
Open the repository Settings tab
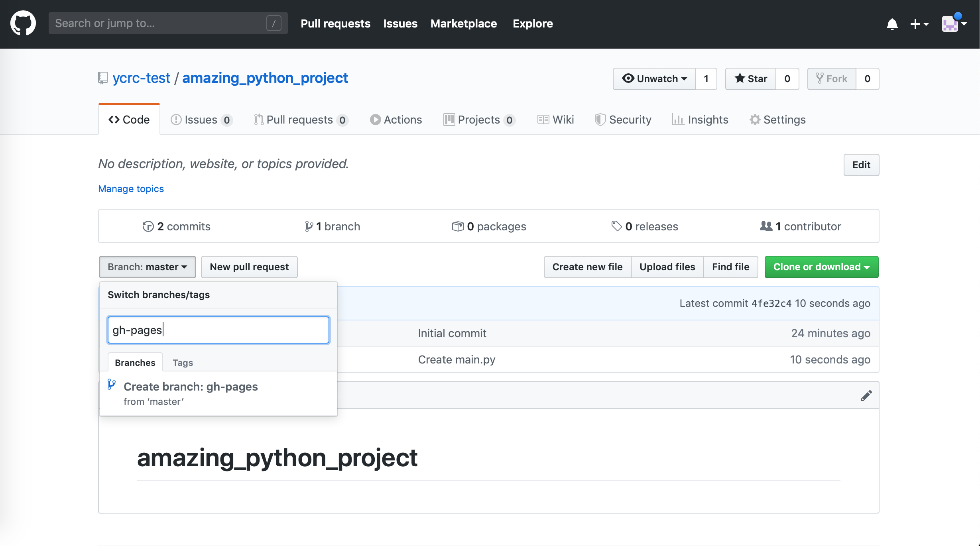coord(777,120)
